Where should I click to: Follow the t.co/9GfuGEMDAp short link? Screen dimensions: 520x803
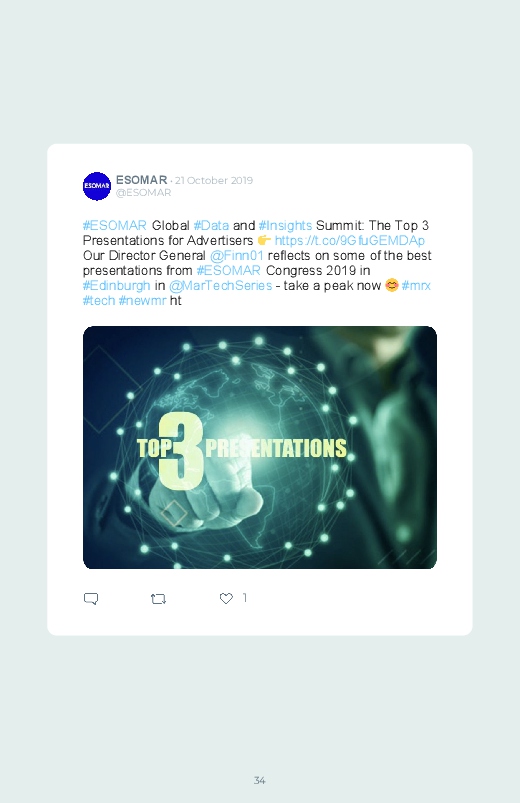point(350,240)
